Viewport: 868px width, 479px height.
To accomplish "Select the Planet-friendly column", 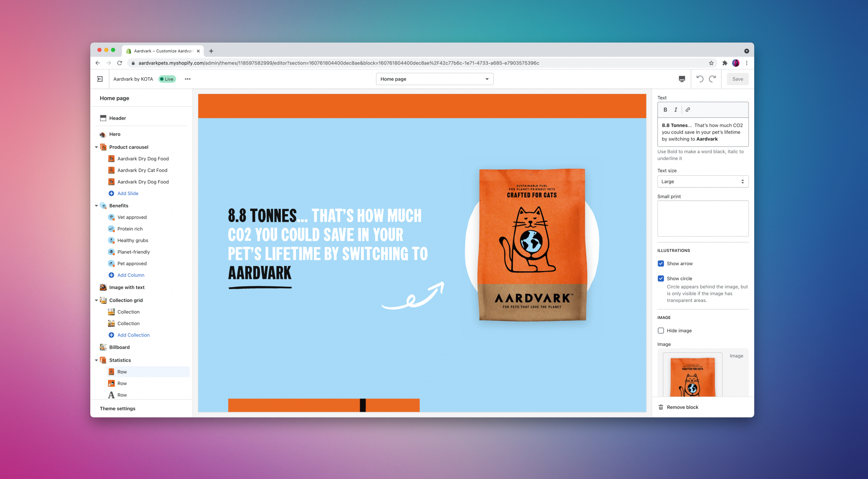I will click(x=134, y=252).
